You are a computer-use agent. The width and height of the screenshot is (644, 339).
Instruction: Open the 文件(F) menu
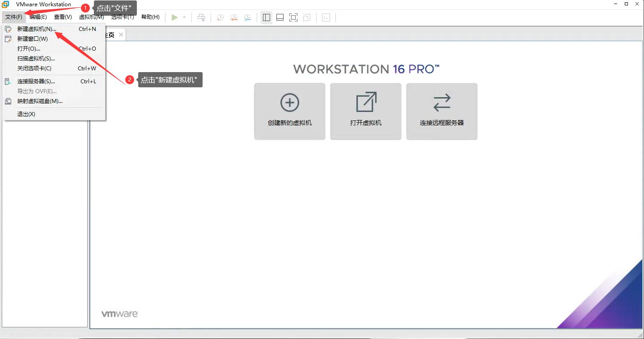coord(14,17)
